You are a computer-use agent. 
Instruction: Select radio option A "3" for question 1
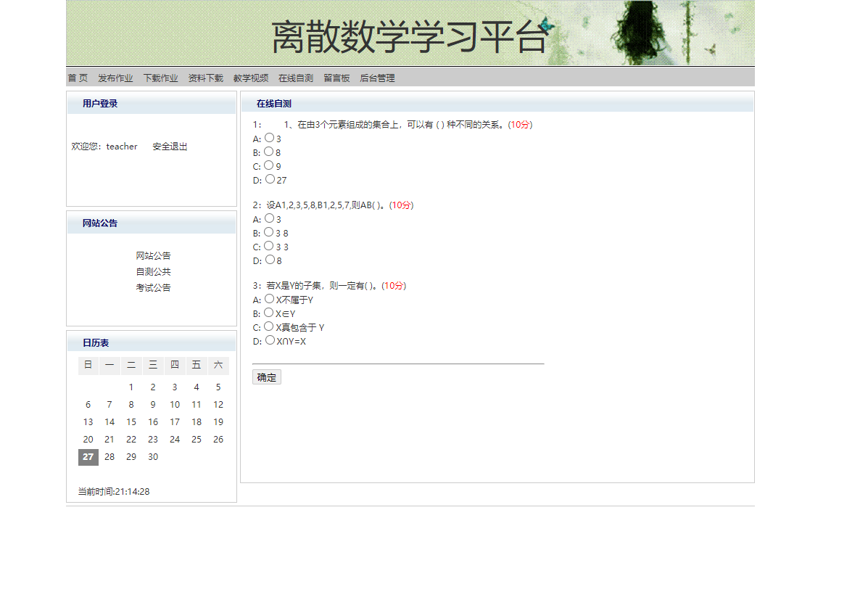pos(268,138)
